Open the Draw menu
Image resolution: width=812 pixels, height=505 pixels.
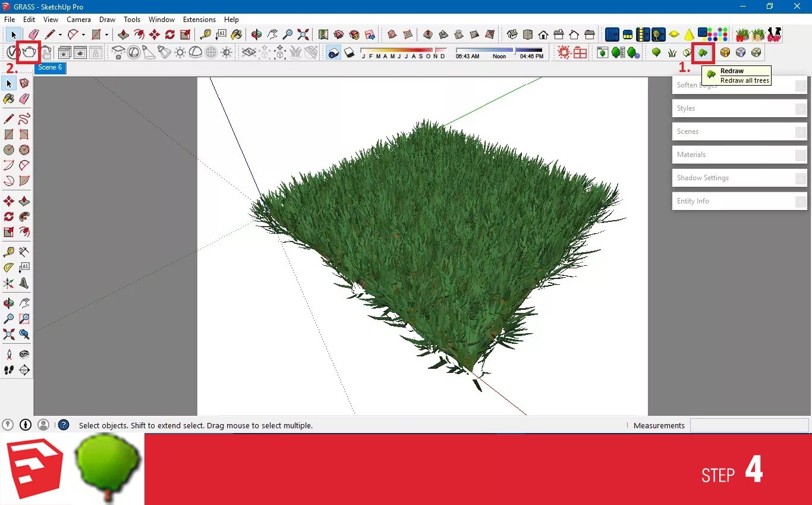(x=107, y=20)
